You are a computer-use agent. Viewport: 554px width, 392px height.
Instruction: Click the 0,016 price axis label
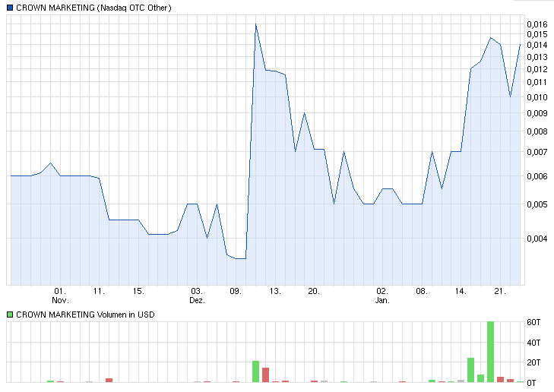(536, 24)
